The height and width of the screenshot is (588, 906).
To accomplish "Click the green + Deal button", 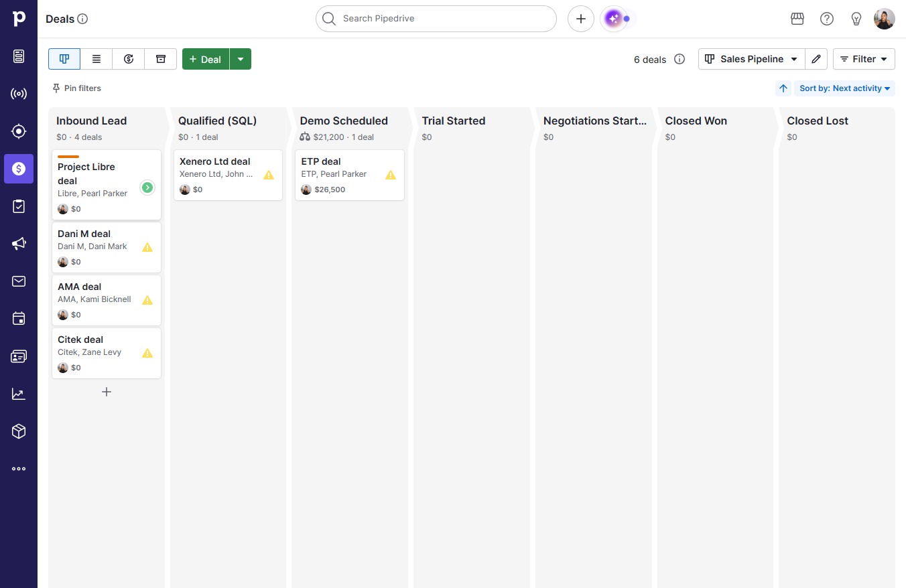I will click(206, 59).
